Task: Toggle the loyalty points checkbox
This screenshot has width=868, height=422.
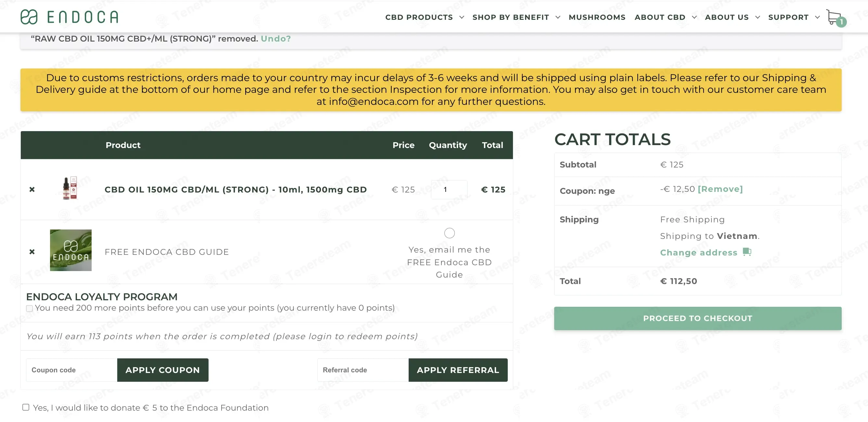Action: (29, 308)
